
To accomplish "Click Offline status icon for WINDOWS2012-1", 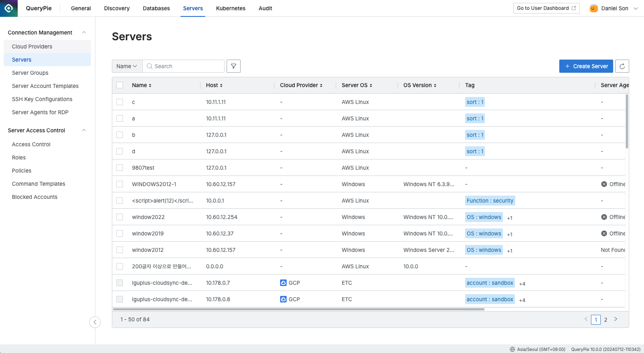I will pos(604,184).
